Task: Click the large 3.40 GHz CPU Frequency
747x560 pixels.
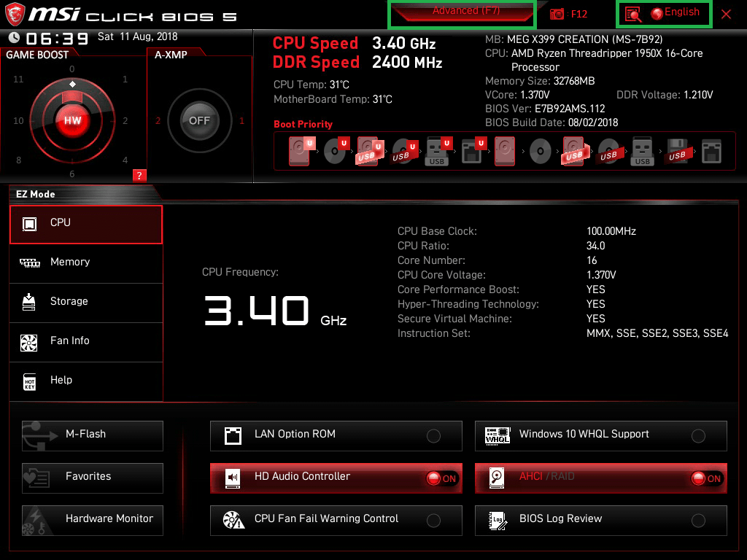Action: coord(275,311)
